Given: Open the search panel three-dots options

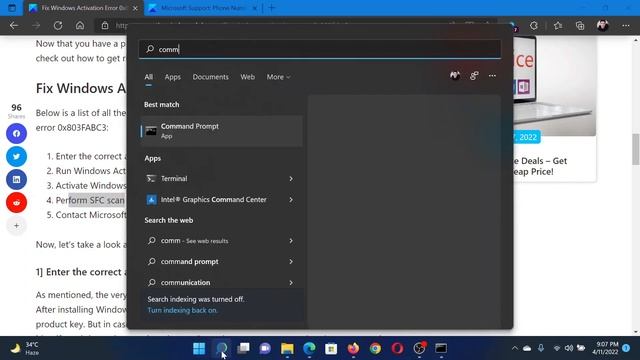Looking at the screenshot, I should (492, 76).
